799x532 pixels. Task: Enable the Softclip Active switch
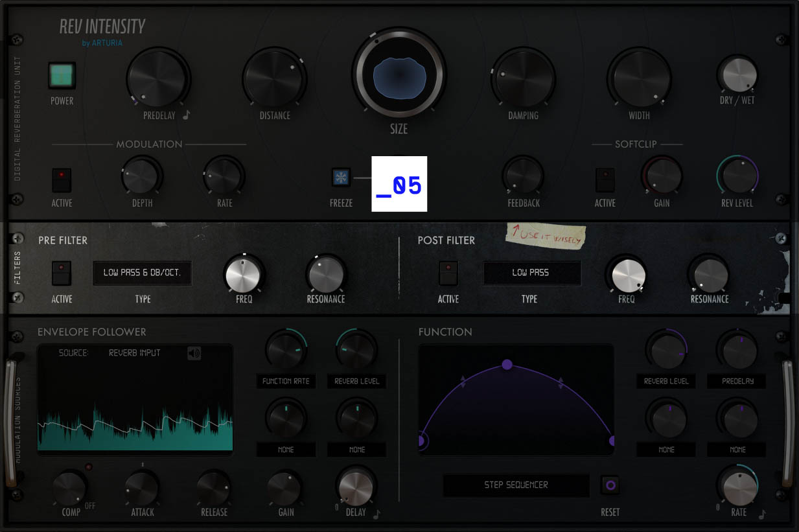coord(605,180)
